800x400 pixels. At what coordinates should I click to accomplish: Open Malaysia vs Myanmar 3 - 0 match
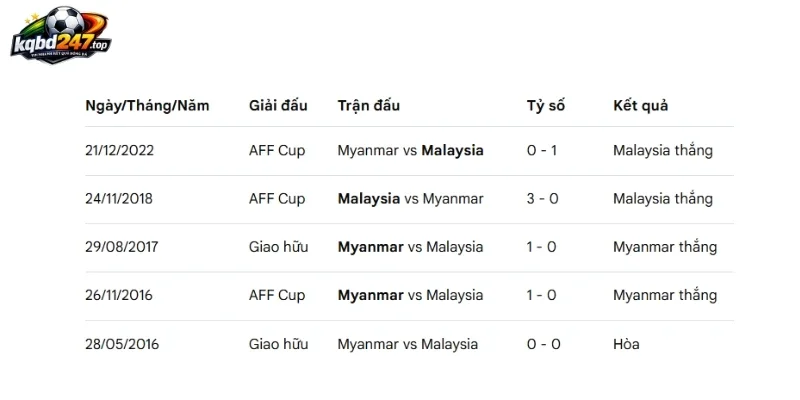[410, 198]
